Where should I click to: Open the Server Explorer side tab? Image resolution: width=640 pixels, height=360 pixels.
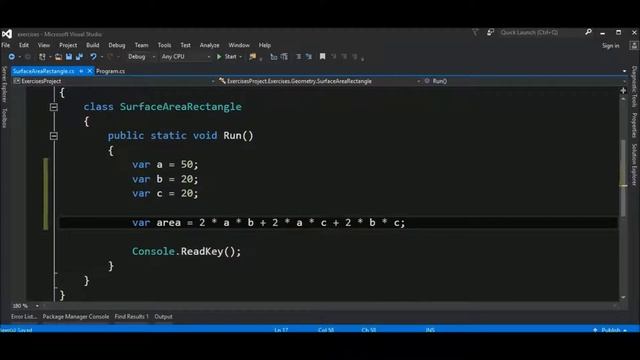click(x=4, y=84)
